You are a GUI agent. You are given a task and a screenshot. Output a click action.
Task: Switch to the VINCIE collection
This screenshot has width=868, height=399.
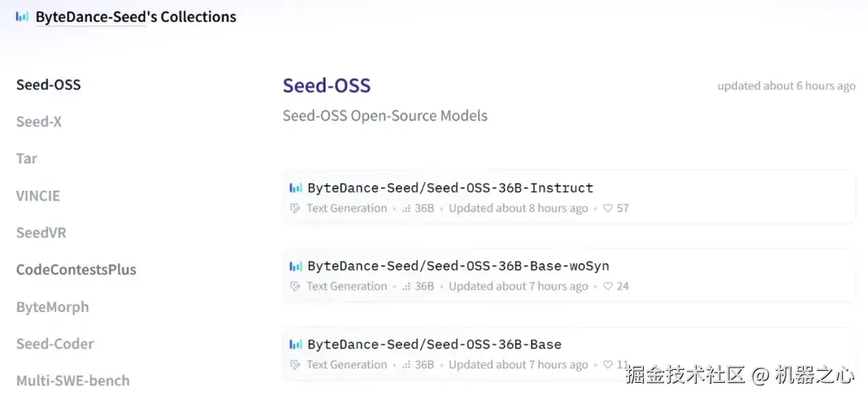pyautogui.click(x=38, y=195)
